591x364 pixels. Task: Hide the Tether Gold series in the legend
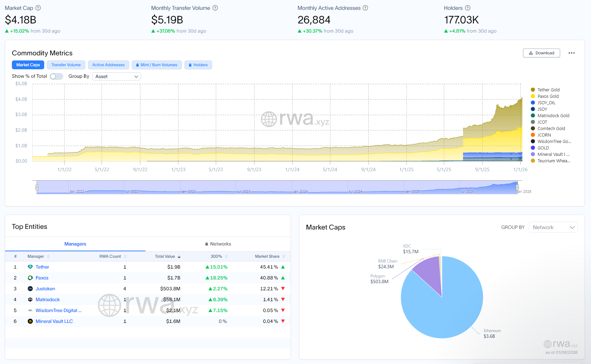pyautogui.click(x=547, y=90)
